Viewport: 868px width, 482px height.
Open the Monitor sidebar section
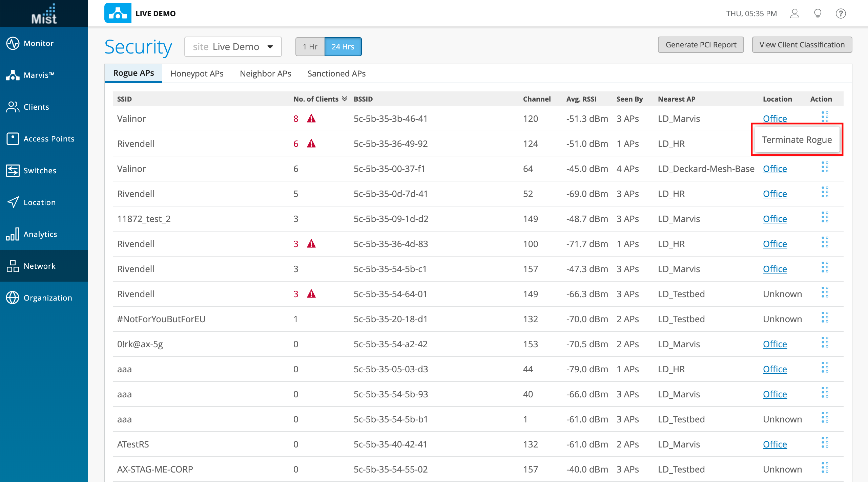pyautogui.click(x=38, y=43)
